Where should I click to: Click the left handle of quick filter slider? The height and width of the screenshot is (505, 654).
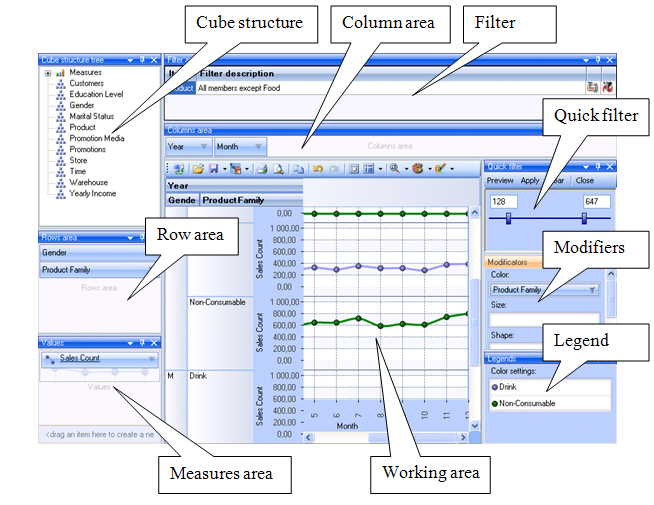pos(508,218)
